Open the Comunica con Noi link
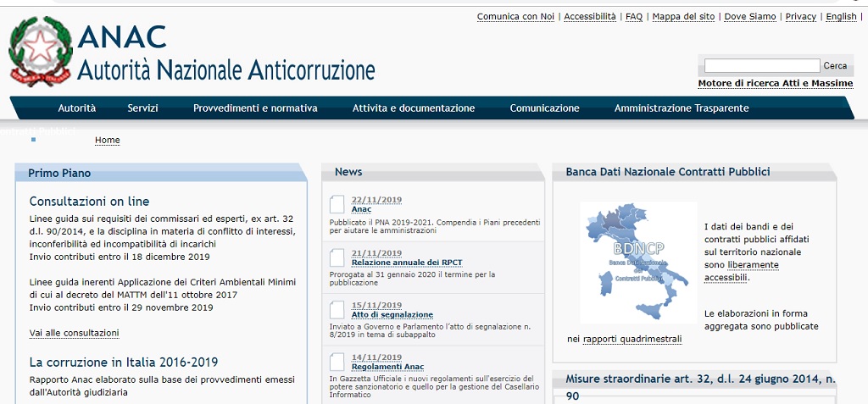The height and width of the screenshot is (404, 868). [x=515, y=17]
